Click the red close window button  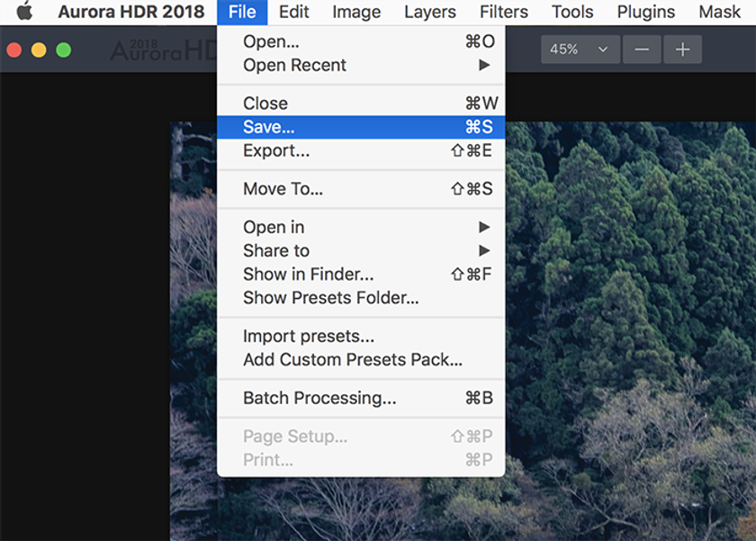coord(14,50)
